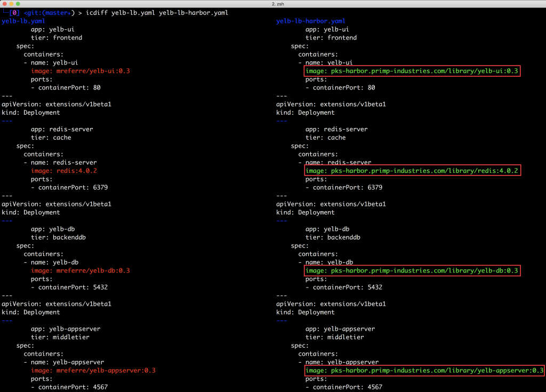Click the red 'image: mreferre/yelb-db:0.3' line
Image resolution: width=546 pixels, height=392 pixels.
point(81,270)
